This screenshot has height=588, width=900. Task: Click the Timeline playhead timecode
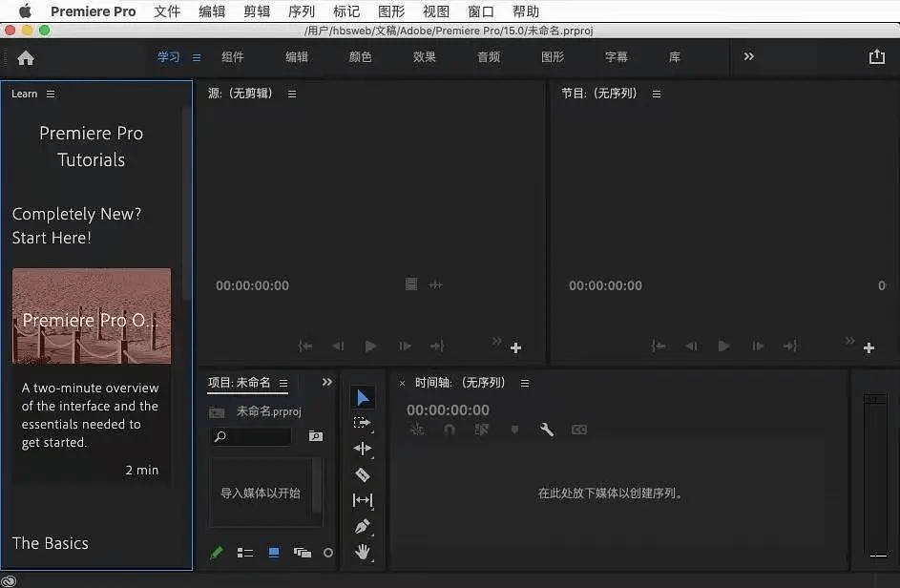point(448,410)
